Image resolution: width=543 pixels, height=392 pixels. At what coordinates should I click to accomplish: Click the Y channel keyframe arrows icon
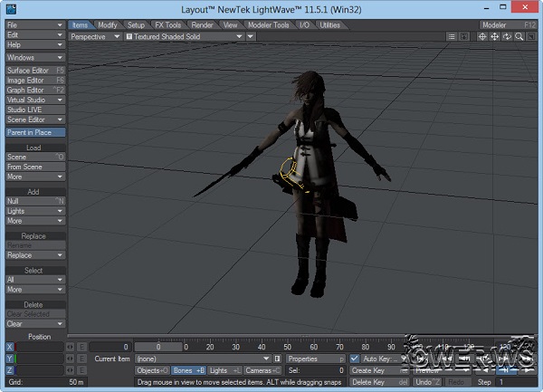[70, 359]
